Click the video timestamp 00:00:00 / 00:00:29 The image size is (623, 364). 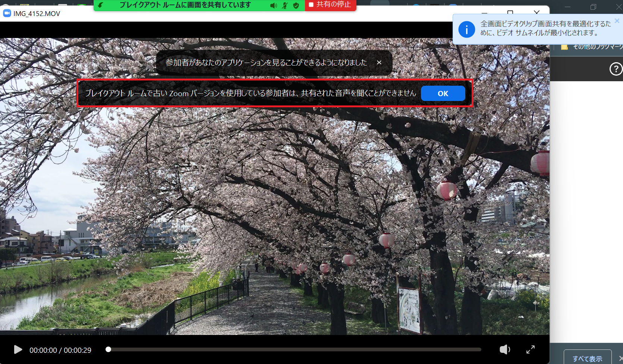coord(60,350)
